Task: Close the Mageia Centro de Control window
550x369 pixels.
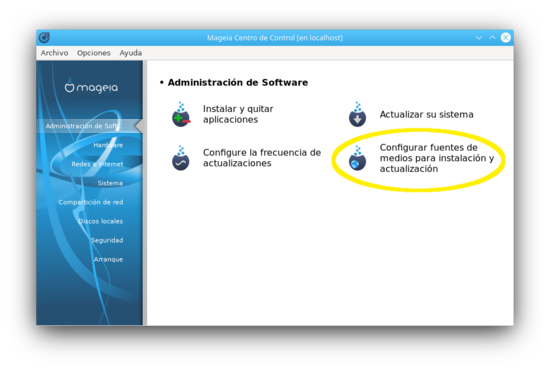Action: tap(505, 37)
